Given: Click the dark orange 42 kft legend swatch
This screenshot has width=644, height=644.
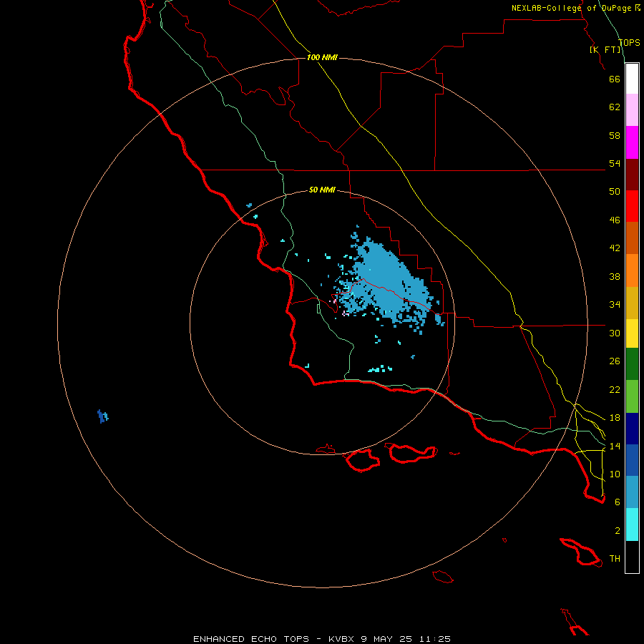Looking at the screenshot, I should (x=632, y=238).
